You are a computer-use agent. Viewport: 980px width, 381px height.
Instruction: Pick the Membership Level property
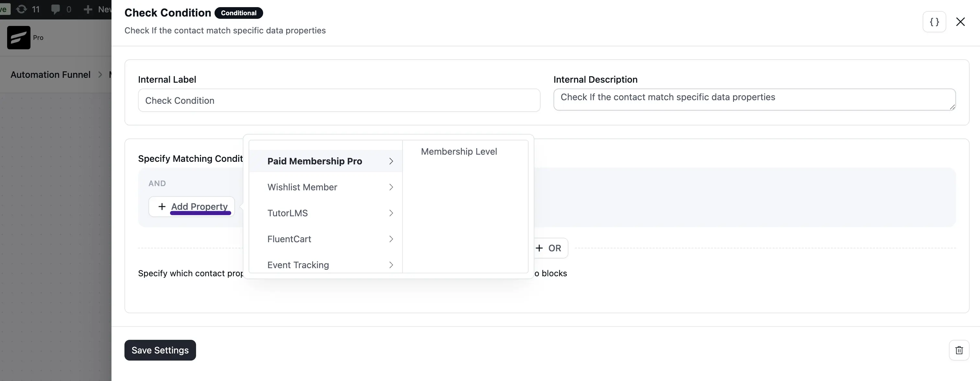click(x=459, y=151)
